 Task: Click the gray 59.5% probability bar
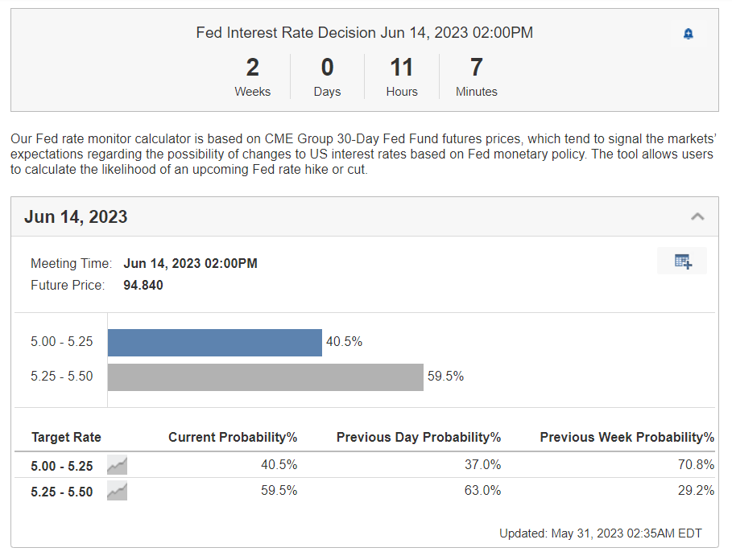click(x=265, y=377)
